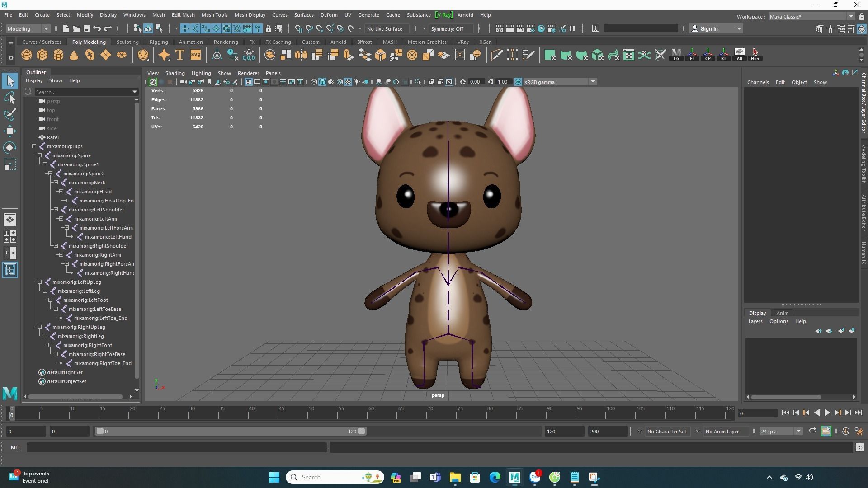The height and width of the screenshot is (488, 868).
Task: Select the Lasso select tool
Action: pos(10,98)
